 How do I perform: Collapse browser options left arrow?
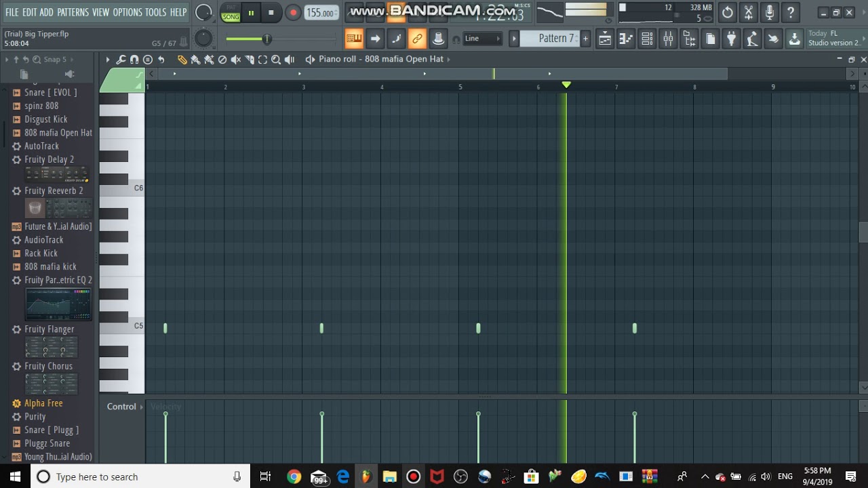pos(7,60)
